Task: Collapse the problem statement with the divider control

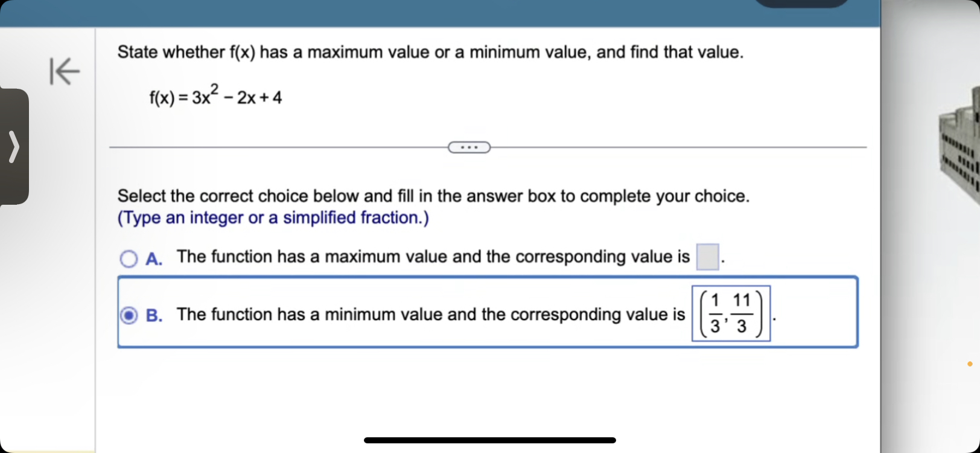Action: click(x=469, y=147)
